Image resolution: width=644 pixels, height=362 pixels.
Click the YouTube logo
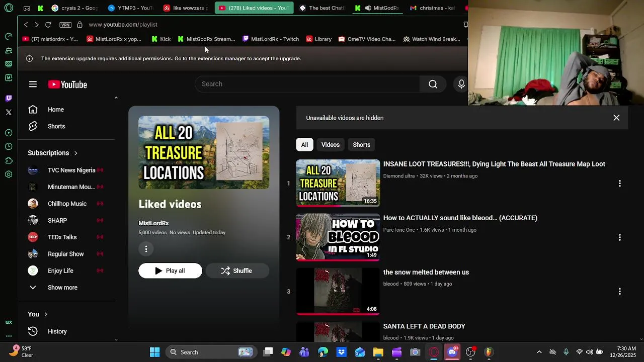67,84
